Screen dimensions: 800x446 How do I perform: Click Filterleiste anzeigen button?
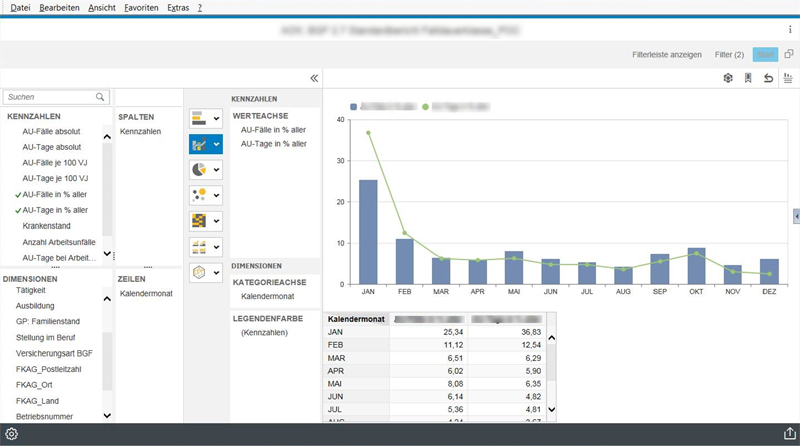pos(667,54)
